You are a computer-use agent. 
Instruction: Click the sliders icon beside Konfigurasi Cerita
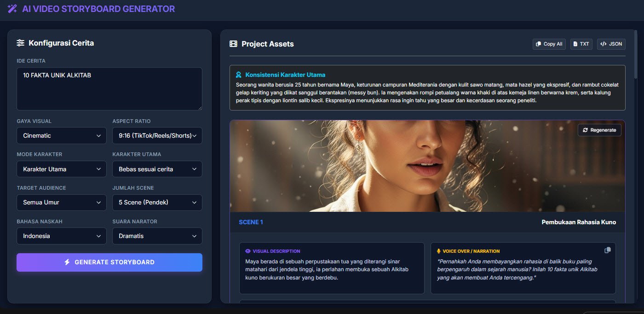pos(21,43)
